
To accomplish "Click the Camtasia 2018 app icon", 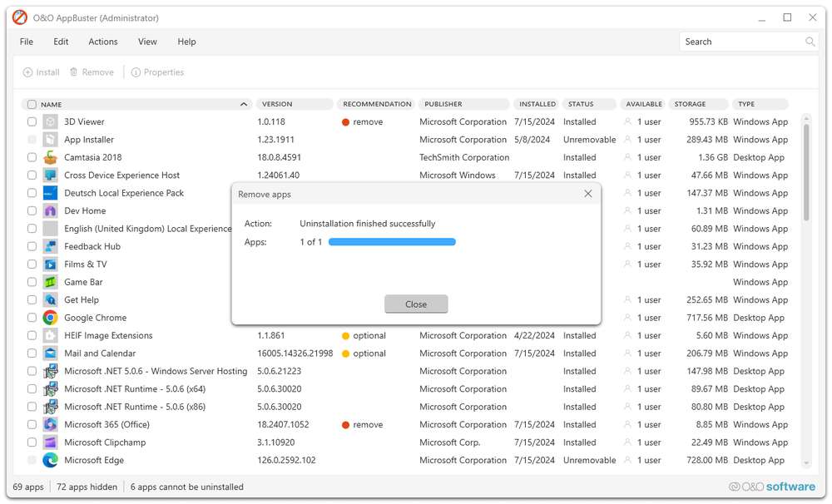I will pos(51,157).
